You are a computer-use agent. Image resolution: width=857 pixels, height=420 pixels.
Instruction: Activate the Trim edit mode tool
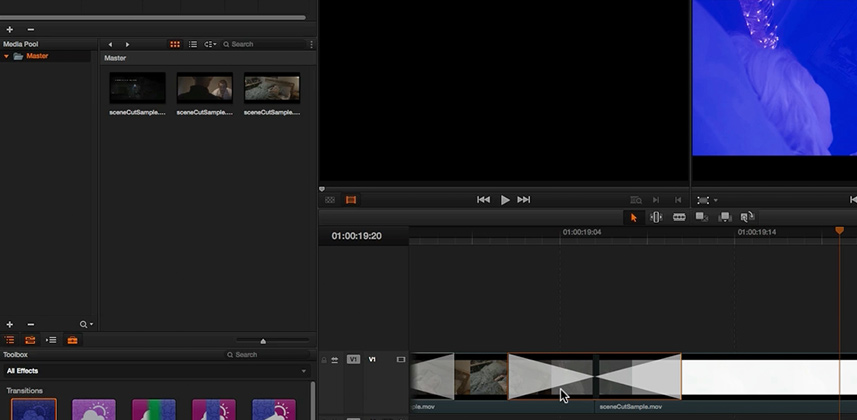(x=656, y=218)
